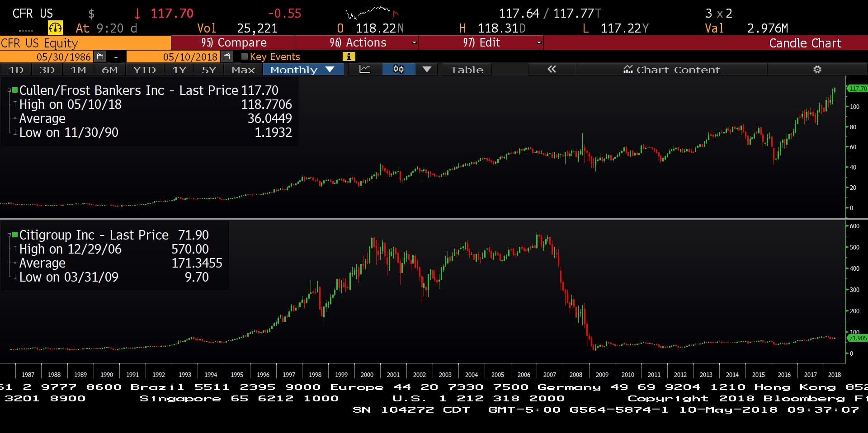Viewport: 868px width, 433px height.
Task: Click the 3 x 2 quote size text
Action: [x=719, y=13]
